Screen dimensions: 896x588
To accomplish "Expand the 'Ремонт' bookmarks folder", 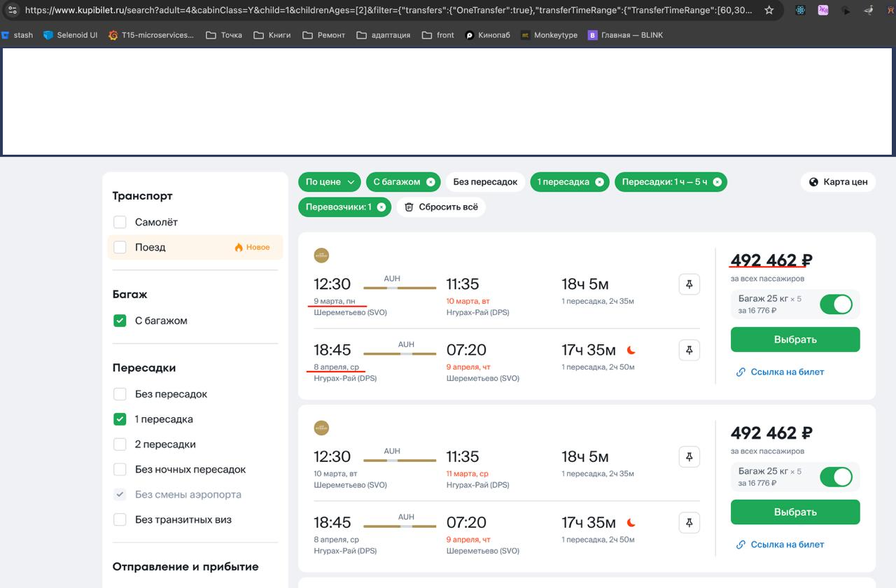I will (324, 35).
